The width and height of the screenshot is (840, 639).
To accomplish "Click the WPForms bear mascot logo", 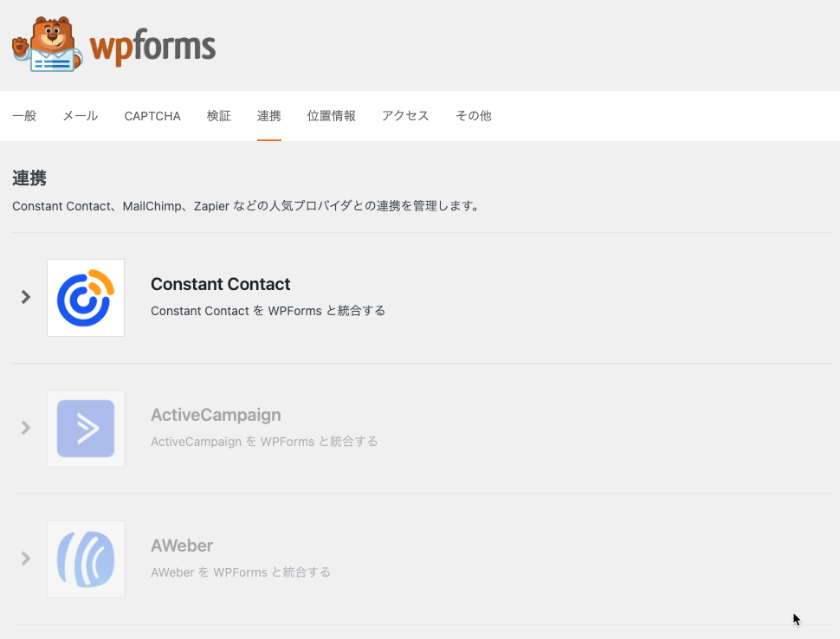I will (47, 44).
